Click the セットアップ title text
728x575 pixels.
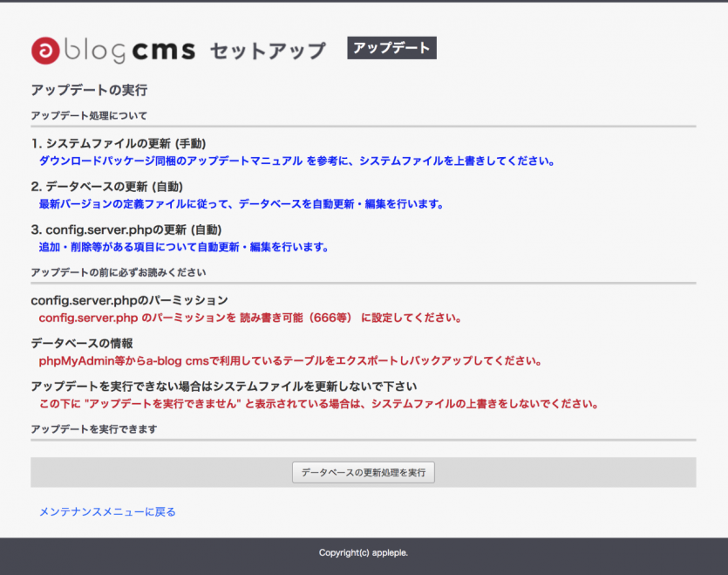(268, 51)
